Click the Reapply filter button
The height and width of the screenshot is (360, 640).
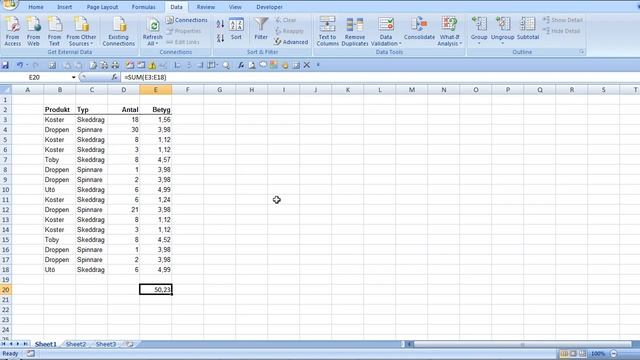pos(289,31)
